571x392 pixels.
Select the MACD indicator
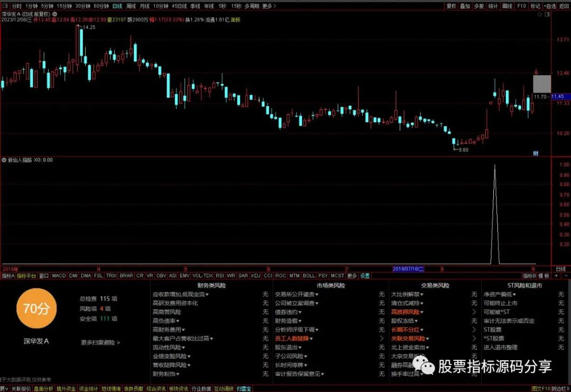(59, 276)
